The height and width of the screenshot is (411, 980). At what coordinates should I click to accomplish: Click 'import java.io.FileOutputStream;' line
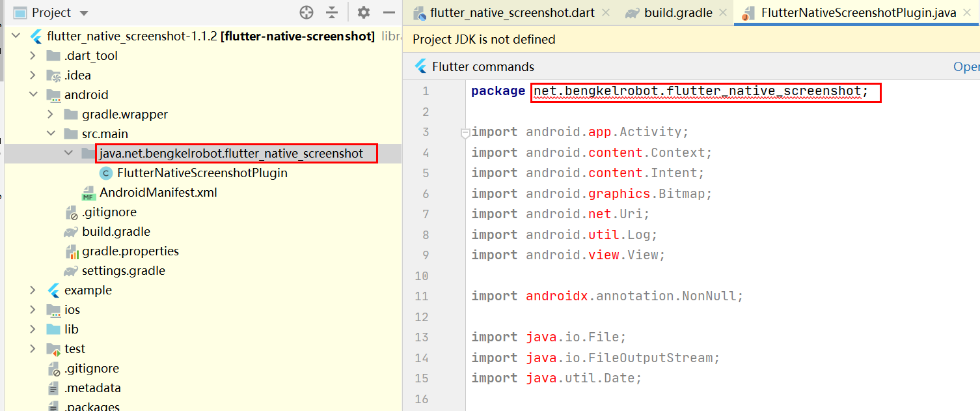click(595, 358)
